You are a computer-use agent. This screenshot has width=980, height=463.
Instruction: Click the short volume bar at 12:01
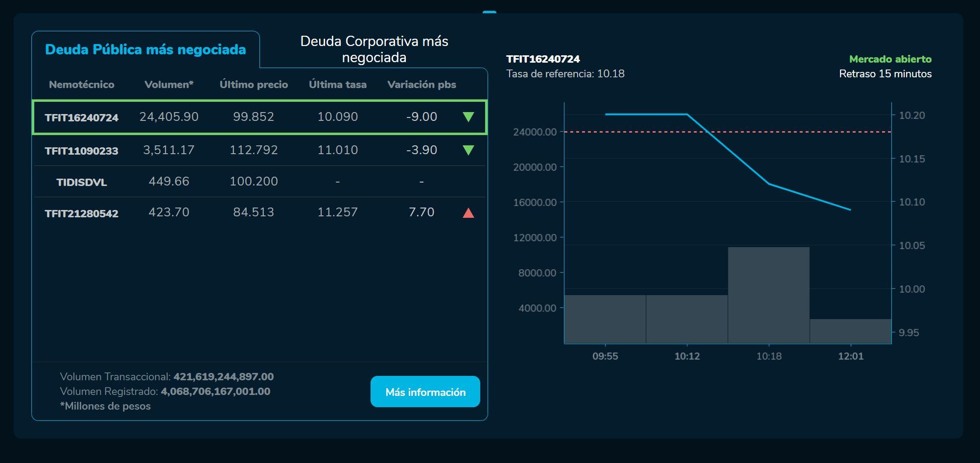coord(850,331)
